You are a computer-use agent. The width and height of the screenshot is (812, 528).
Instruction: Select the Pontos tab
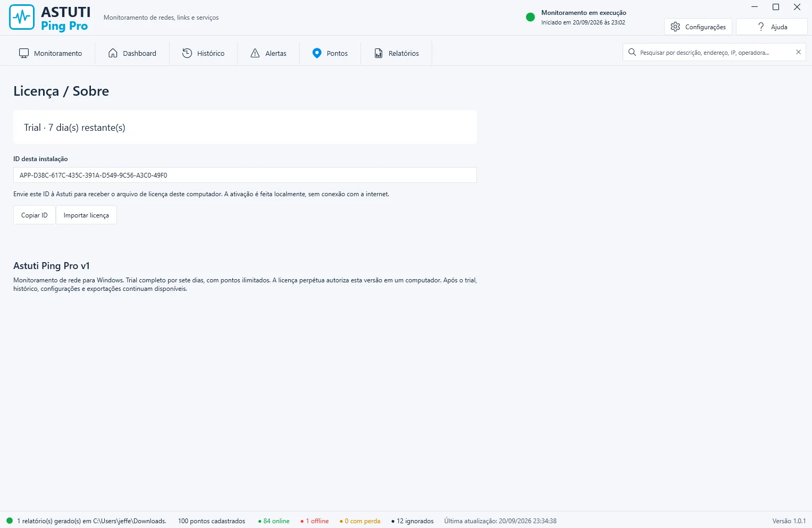[x=330, y=53]
